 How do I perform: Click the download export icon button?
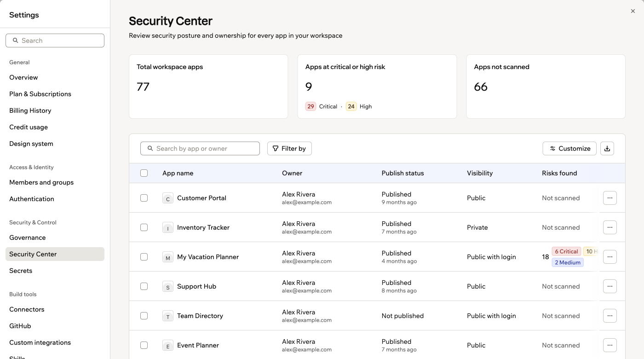click(607, 148)
